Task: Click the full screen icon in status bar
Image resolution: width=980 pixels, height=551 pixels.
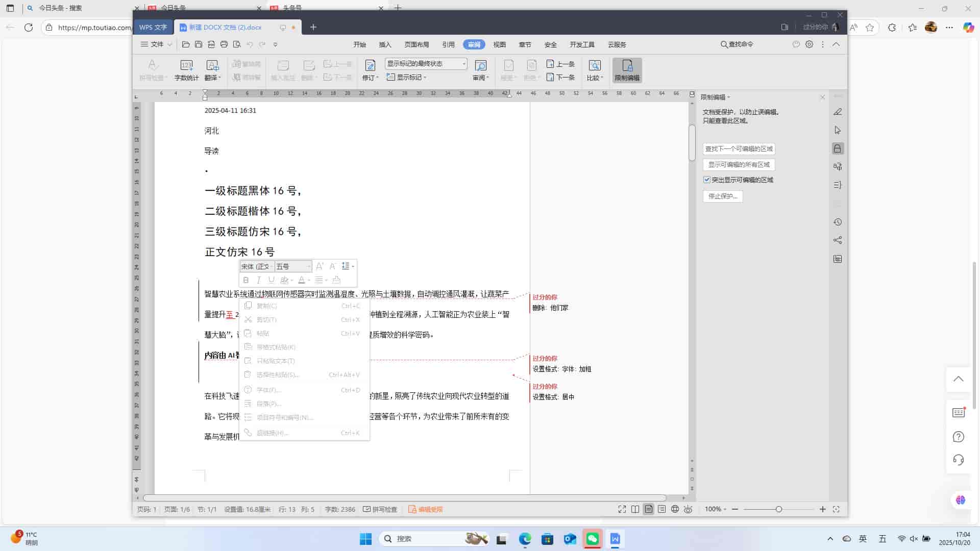Action: (622, 509)
